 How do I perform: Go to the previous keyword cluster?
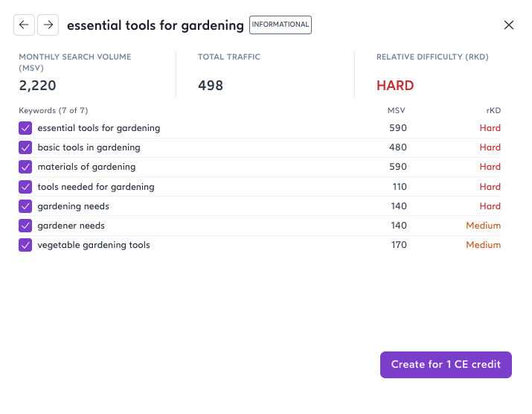pos(24,25)
